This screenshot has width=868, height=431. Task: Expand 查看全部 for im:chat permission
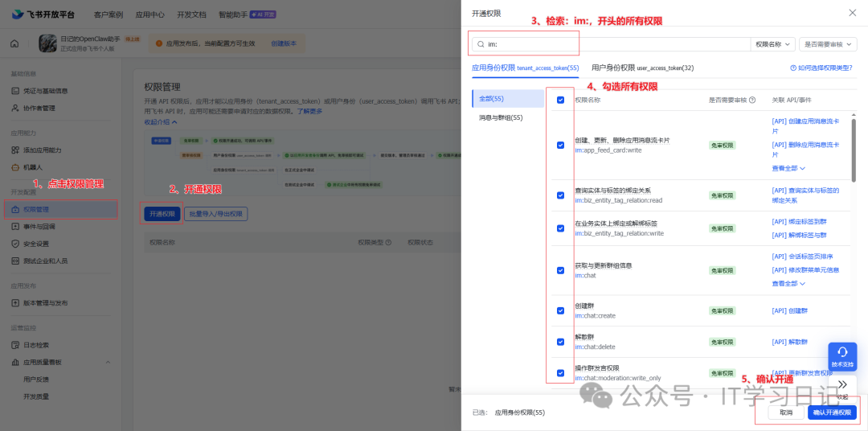[x=788, y=283]
